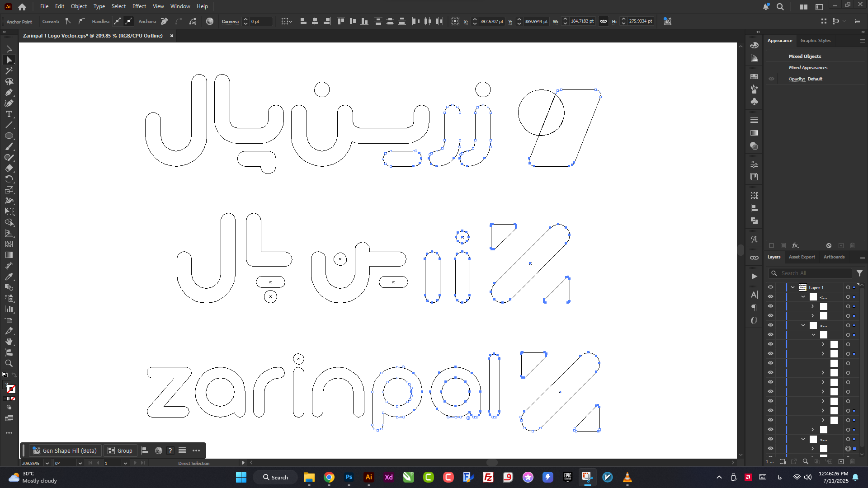The width and height of the screenshot is (868, 488).
Task: Open the Layers panel hamburger menu
Action: [x=862, y=257]
